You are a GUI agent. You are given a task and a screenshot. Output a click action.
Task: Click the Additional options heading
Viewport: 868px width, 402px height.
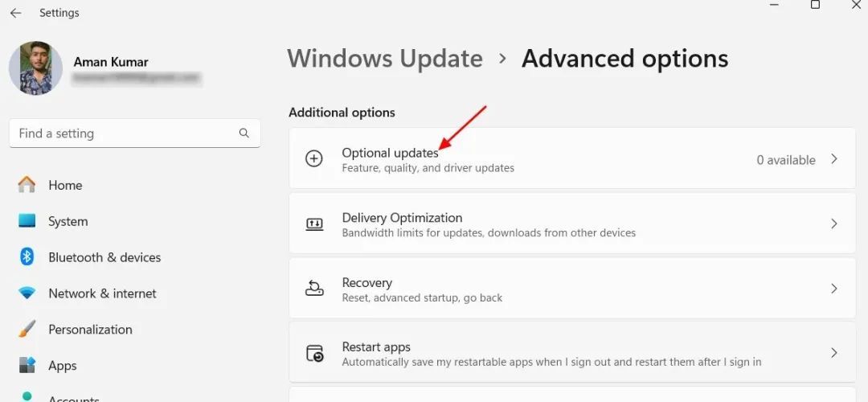(342, 113)
